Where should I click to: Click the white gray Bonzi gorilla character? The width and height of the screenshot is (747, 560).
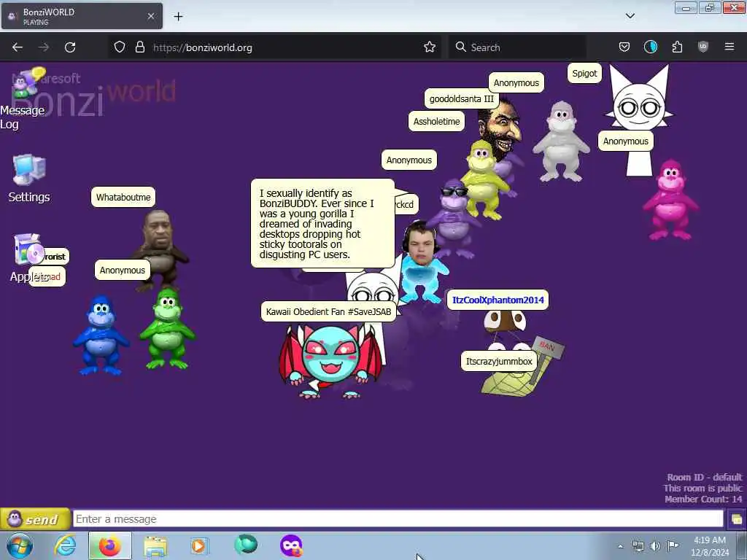[x=561, y=141]
